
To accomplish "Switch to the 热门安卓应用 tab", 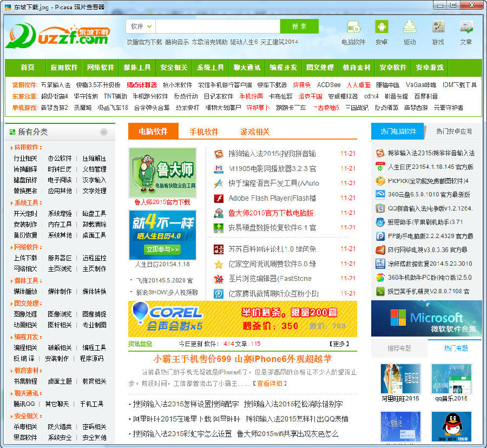I will click(454, 131).
